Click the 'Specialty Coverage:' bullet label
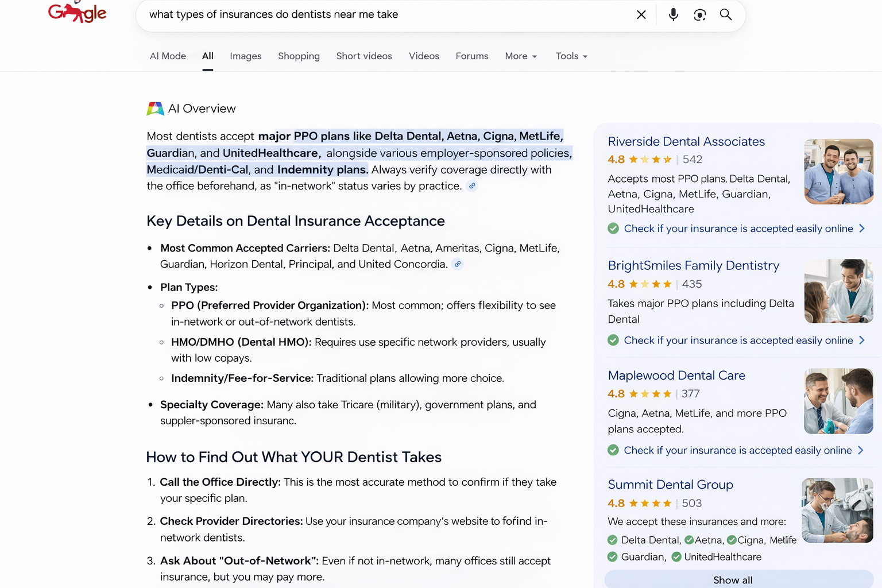The width and height of the screenshot is (882, 588). click(x=212, y=405)
